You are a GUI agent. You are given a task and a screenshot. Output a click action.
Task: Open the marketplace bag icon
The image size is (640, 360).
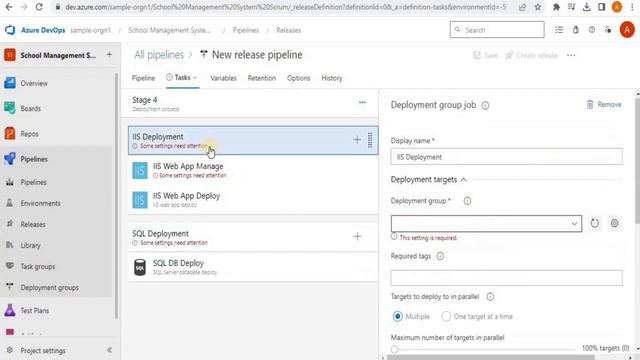pyautogui.click(x=576, y=30)
